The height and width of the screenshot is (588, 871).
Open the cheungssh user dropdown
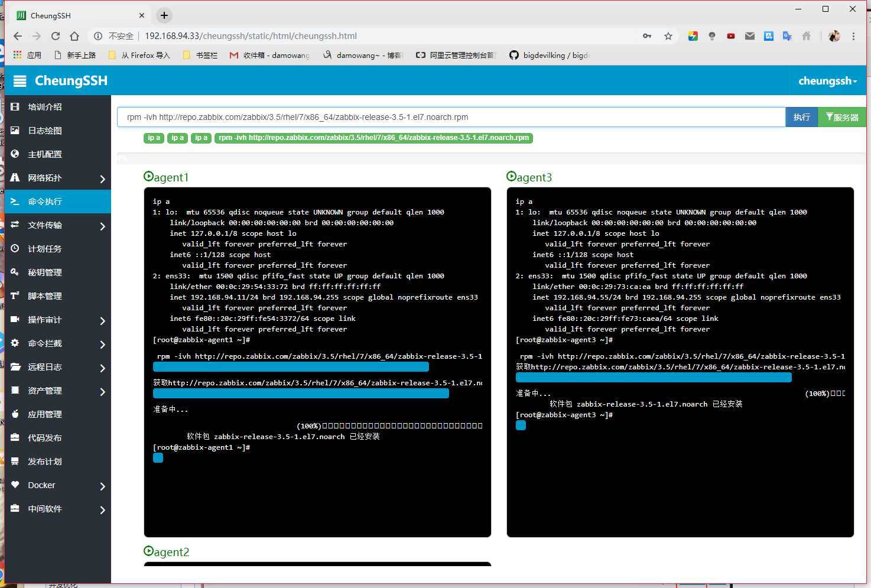[x=828, y=81]
